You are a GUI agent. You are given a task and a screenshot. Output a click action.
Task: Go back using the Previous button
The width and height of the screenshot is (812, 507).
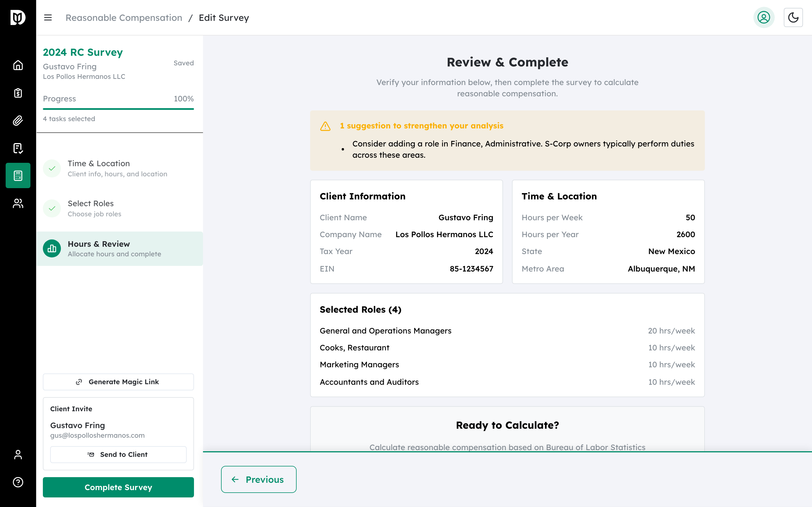(x=258, y=479)
